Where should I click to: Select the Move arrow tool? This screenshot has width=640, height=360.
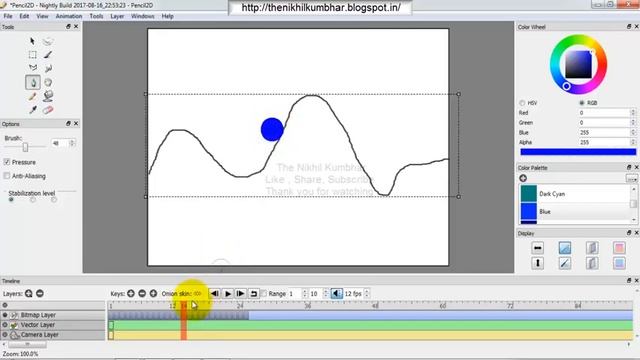tap(33, 41)
